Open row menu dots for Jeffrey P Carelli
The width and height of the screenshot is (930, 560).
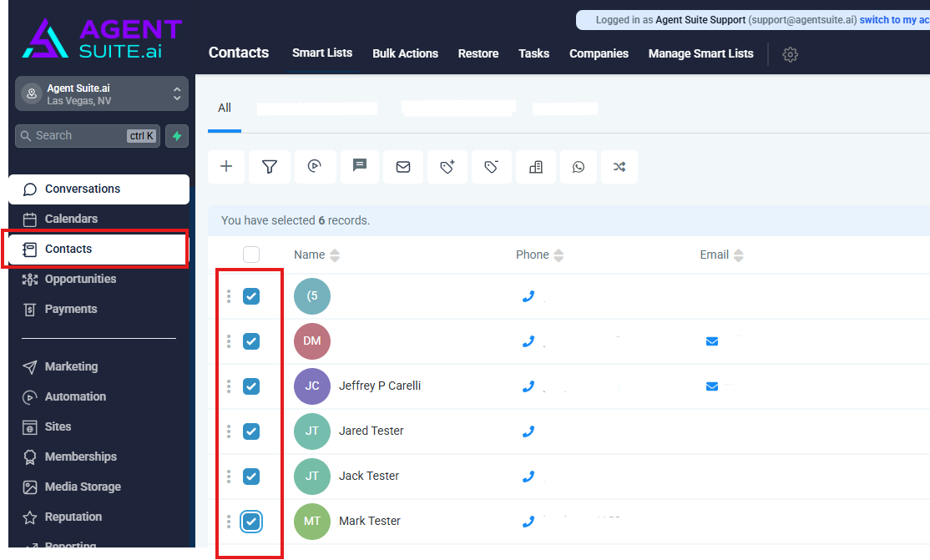(229, 386)
